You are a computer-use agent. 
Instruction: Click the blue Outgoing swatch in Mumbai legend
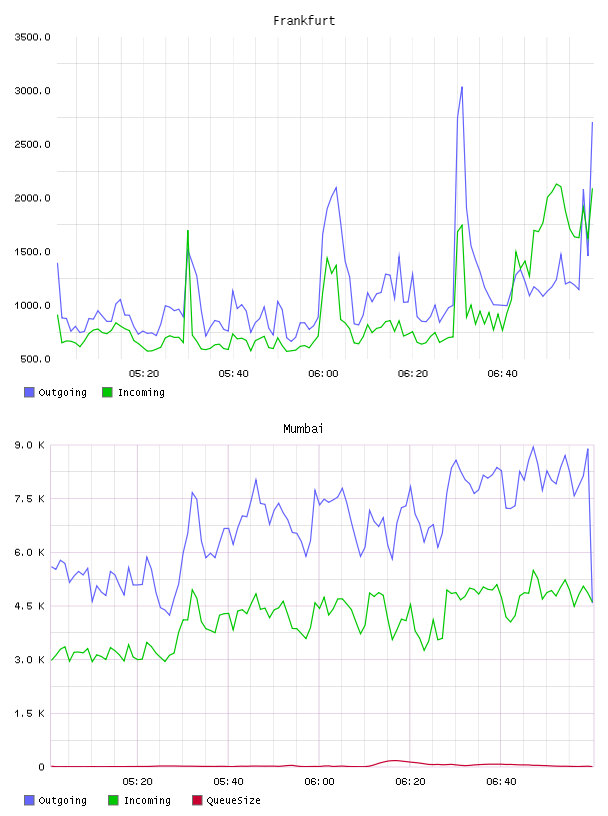pyautogui.click(x=29, y=800)
